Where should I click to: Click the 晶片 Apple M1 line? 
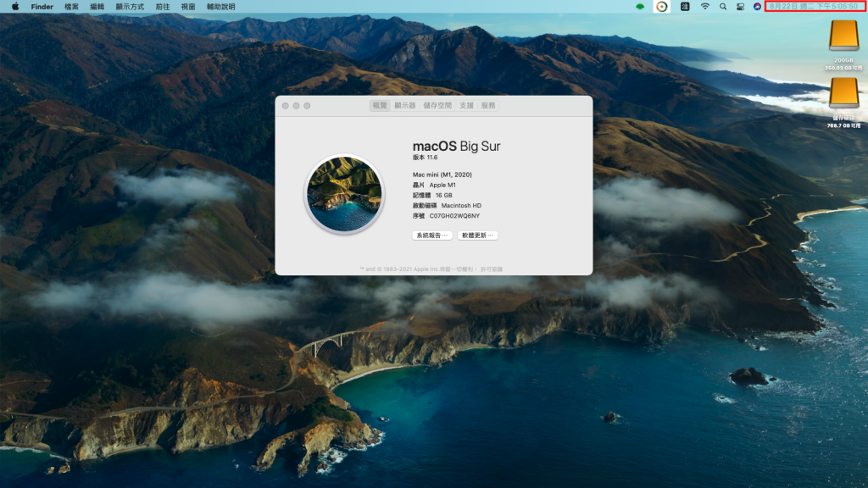434,185
